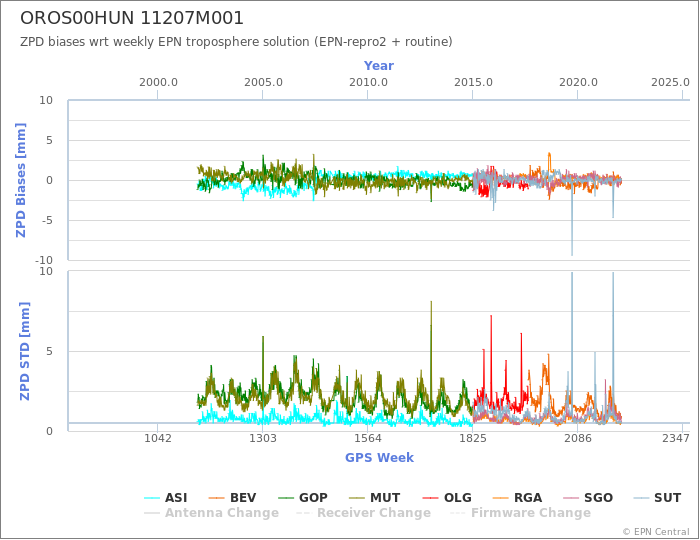Click the GPS Week axis title

point(379,457)
